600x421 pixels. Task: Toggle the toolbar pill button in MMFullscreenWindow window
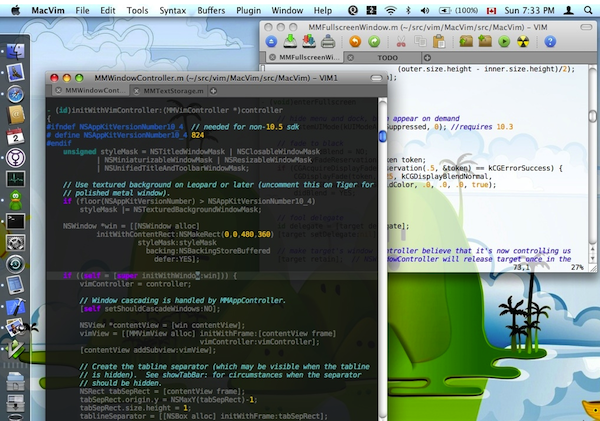586,27
